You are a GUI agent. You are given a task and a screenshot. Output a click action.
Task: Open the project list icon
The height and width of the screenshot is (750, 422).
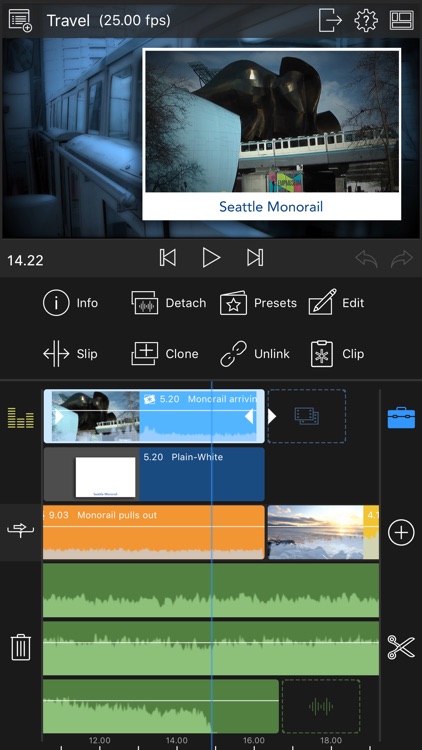point(20,21)
